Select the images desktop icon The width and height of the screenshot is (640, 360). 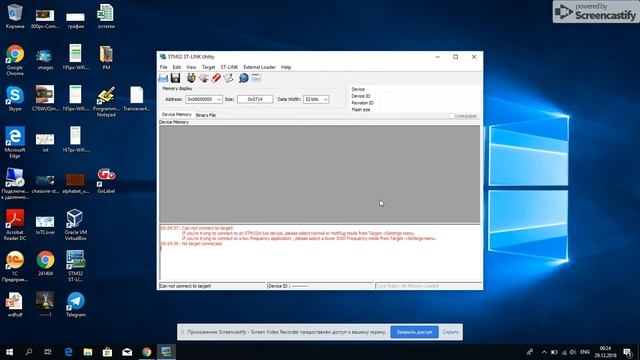[x=45, y=60]
